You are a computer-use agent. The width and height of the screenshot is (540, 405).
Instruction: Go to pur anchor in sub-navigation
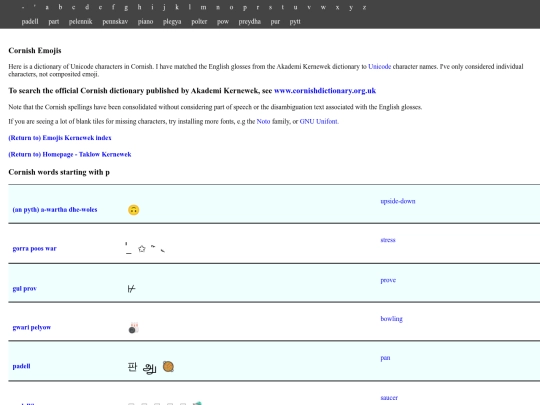click(275, 22)
